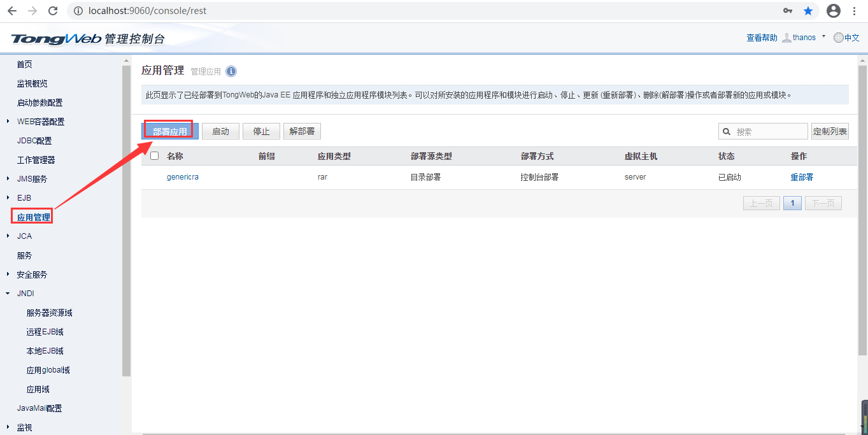The image size is (868, 435).
Task: Click the 定制列表 button
Action: 830,131
